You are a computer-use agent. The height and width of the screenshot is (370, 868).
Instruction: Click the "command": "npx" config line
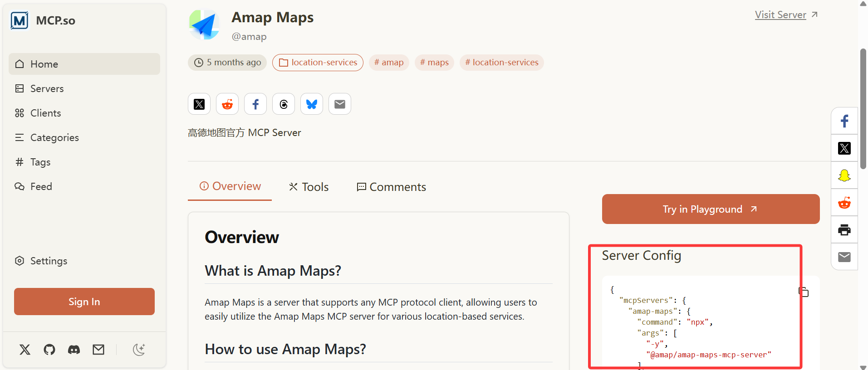[x=675, y=322]
